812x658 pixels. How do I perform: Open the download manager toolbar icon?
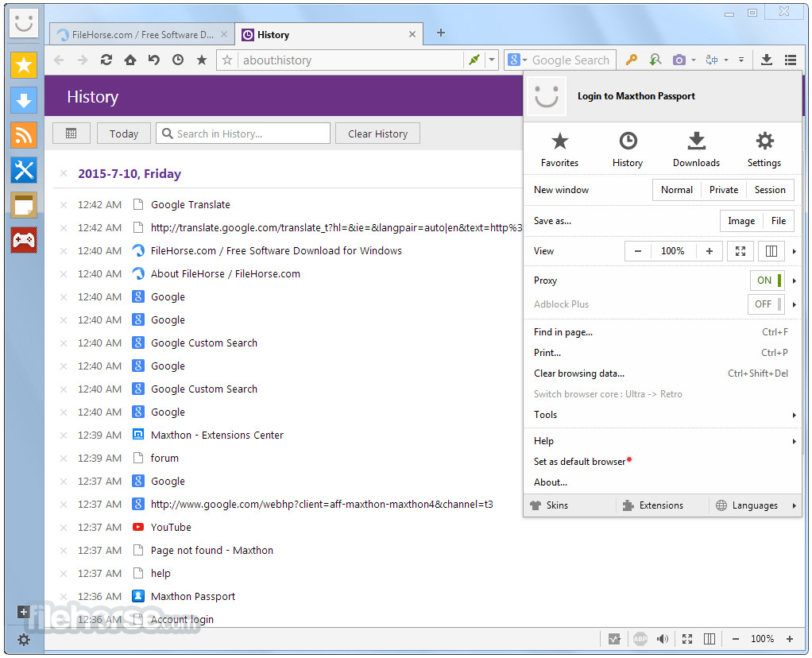click(767, 60)
